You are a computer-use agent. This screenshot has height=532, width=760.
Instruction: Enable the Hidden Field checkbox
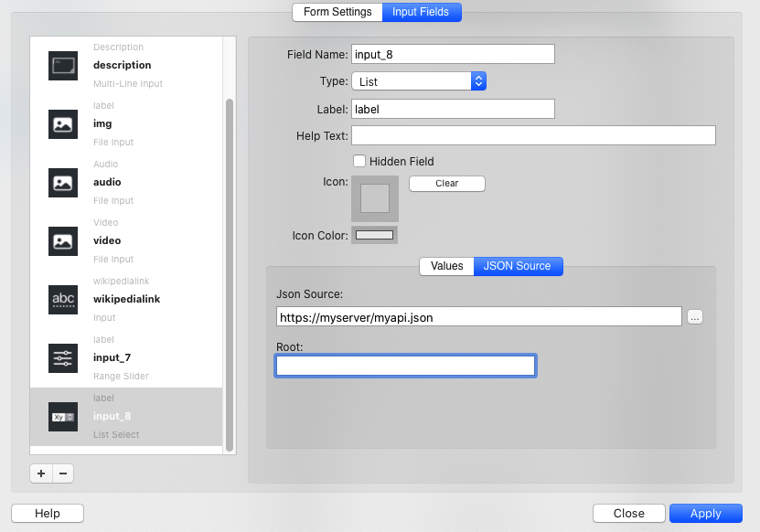[x=359, y=161]
